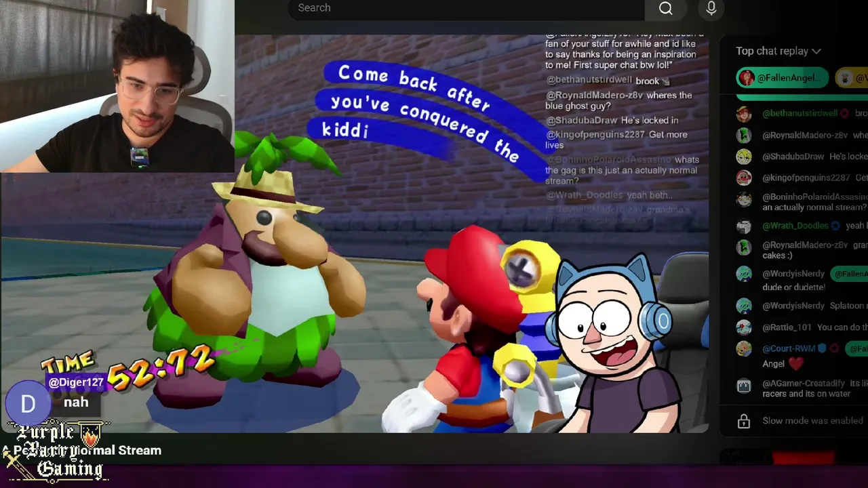
Task: Click @ShadubaDraw's chat avatar
Action: tap(744, 157)
